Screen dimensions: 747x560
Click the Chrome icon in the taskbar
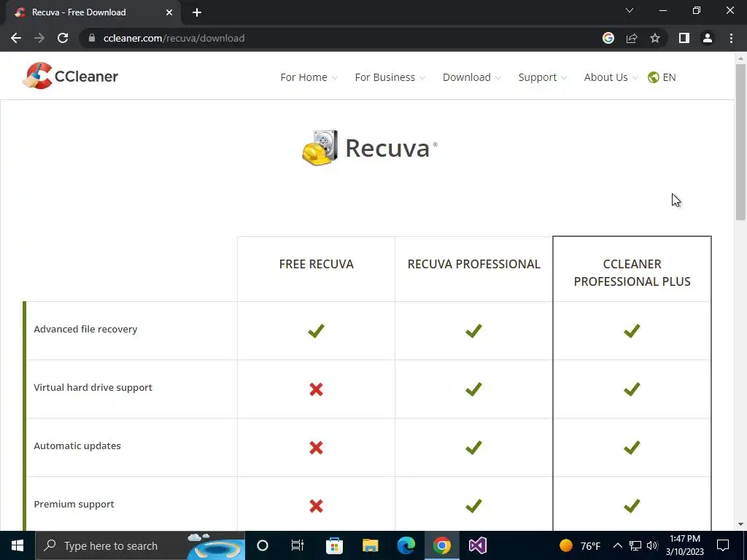point(441,545)
